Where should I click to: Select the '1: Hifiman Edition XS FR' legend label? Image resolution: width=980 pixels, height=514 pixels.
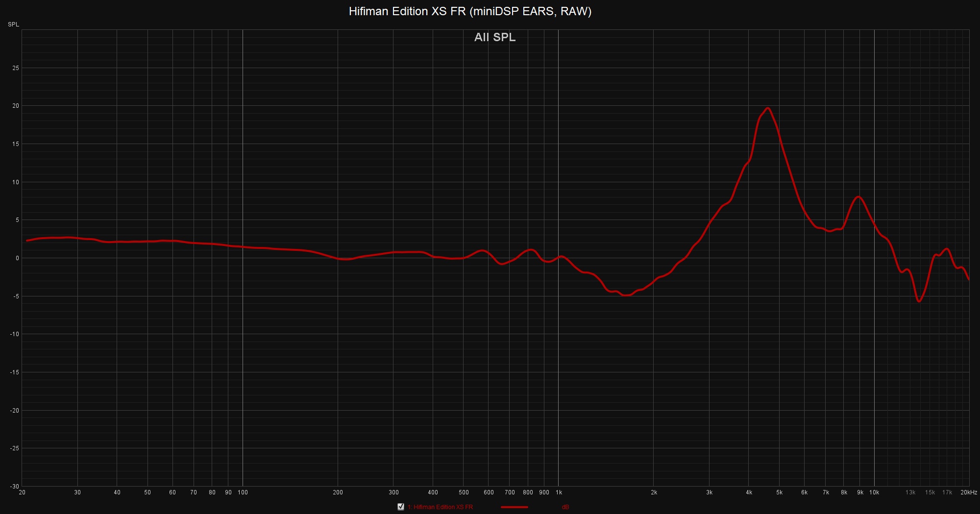pyautogui.click(x=440, y=507)
